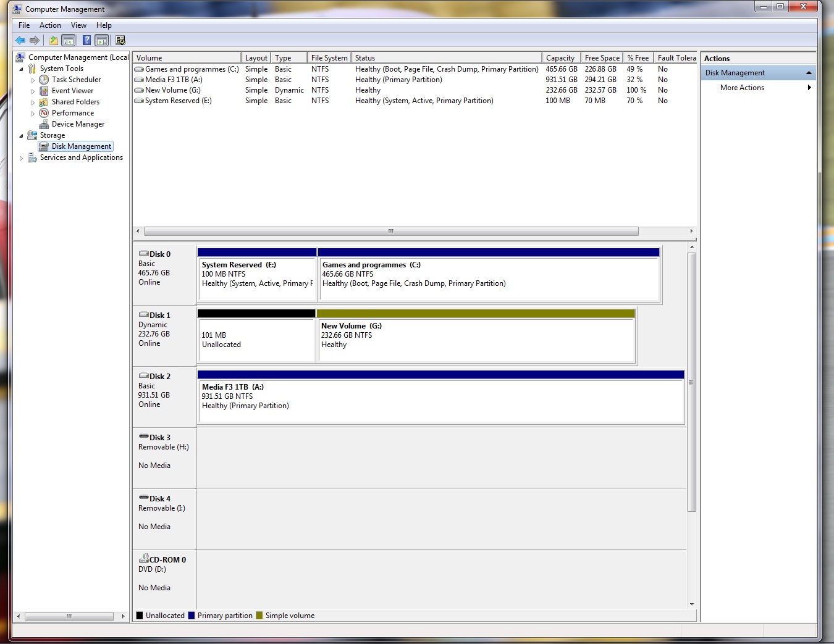Select the CD-ROM 0 drive icon
The width and height of the screenshot is (834, 644).
click(143, 558)
